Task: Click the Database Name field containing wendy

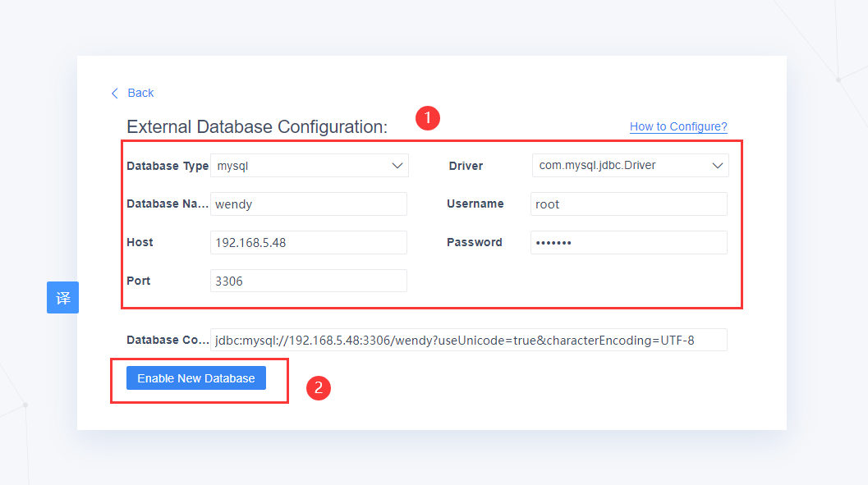Action: (308, 204)
